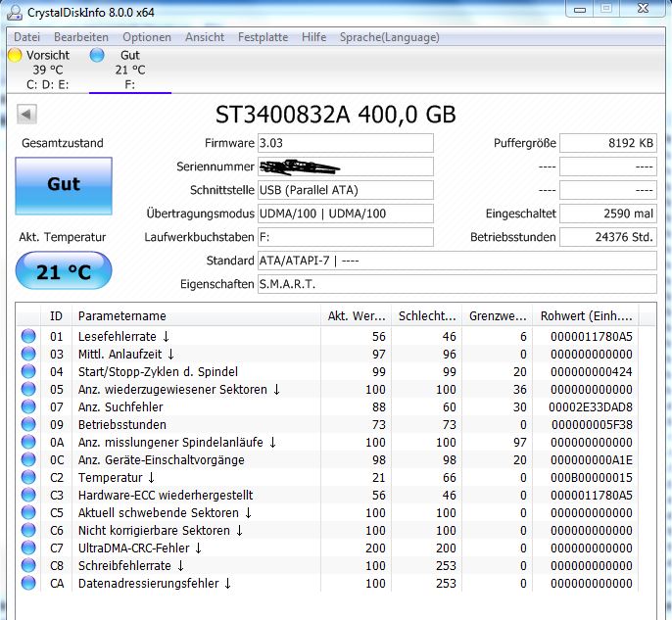Screen dimensions: 672x620
Task: Click the Standard field ATA/ATAPI-7
Action: coord(456,261)
